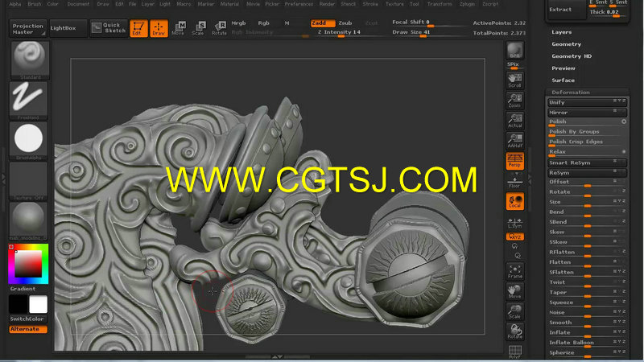This screenshot has height=362, width=644.
Task: Click the Inflate deformation slider
Action: pyautogui.click(x=587, y=333)
